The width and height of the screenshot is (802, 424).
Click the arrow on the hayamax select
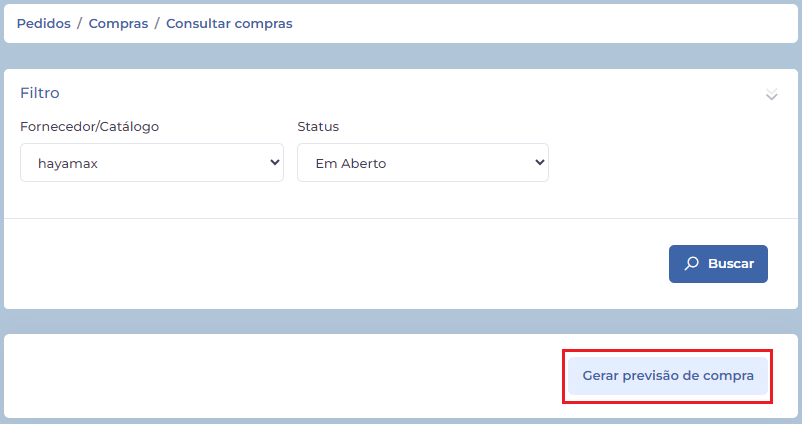275,162
